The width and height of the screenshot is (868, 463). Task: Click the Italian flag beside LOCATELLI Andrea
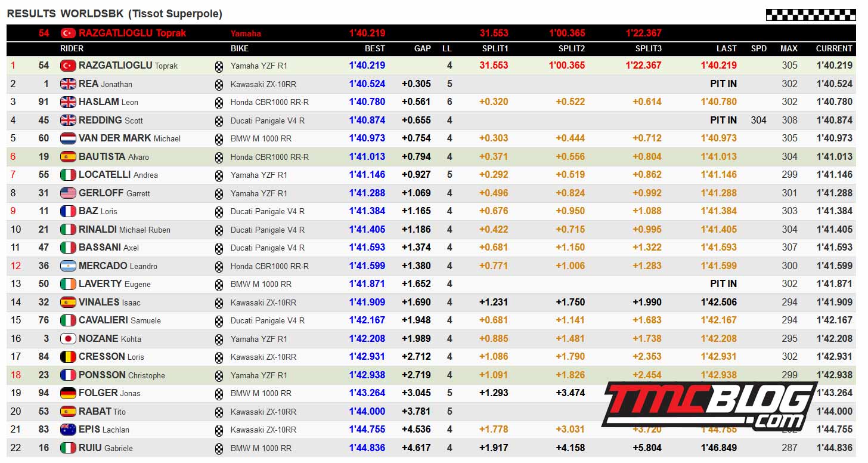68,175
